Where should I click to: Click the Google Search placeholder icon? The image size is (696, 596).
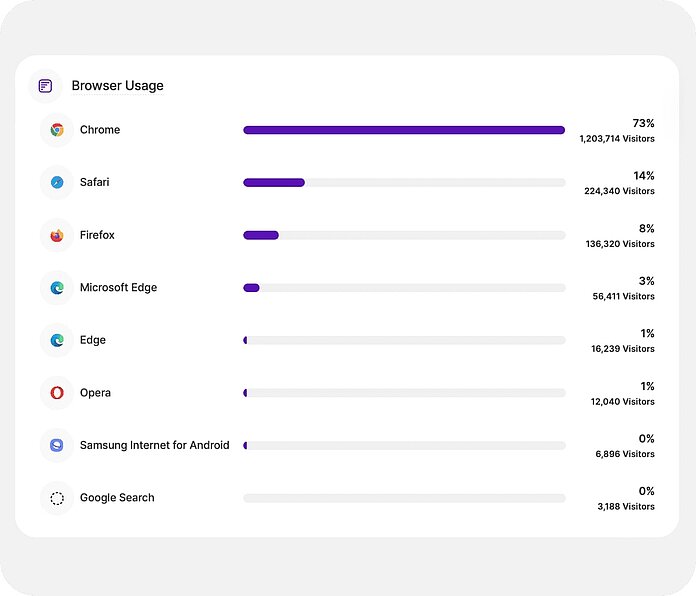[x=57, y=498]
